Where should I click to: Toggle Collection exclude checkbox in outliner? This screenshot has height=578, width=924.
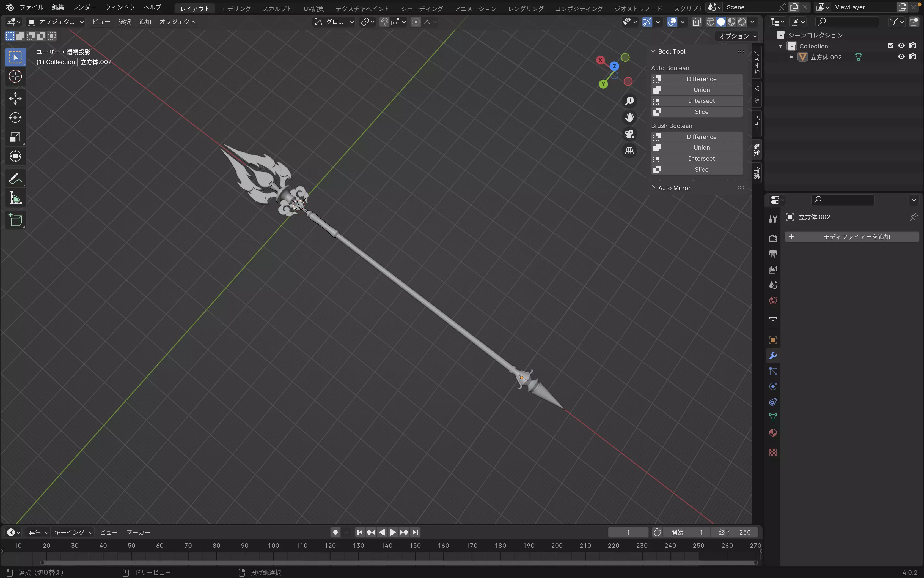[x=890, y=46]
